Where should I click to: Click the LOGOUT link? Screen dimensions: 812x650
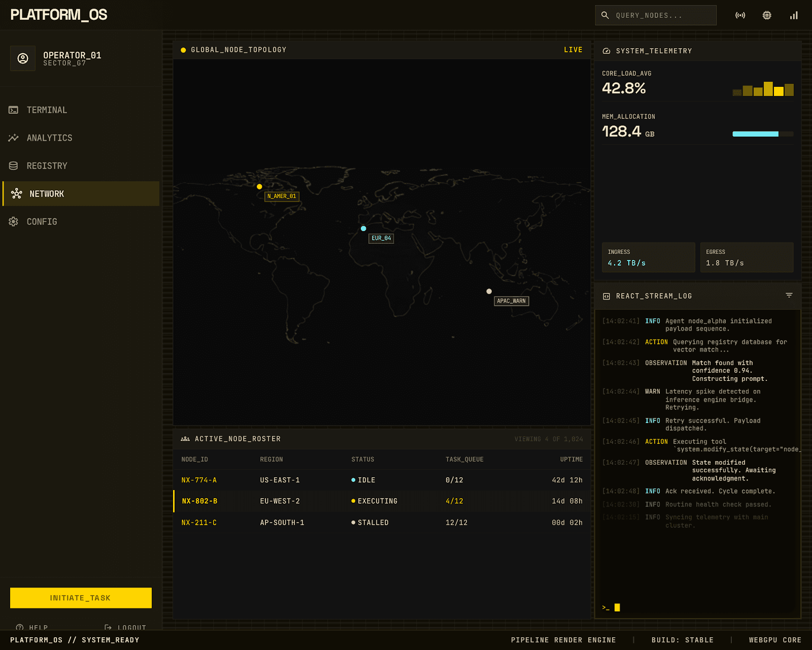pyautogui.click(x=125, y=628)
